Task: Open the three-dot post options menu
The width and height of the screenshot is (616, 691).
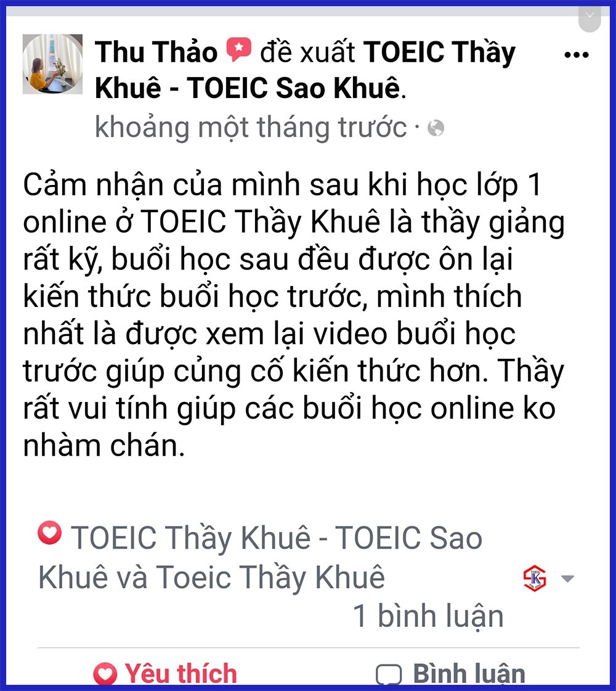Action: click(x=577, y=55)
